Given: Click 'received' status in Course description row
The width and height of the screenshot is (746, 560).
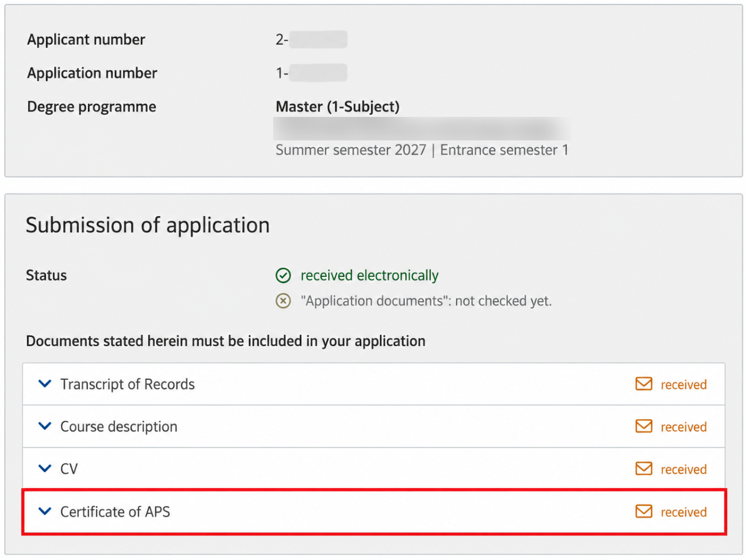Looking at the screenshot, I should point(683,427).
